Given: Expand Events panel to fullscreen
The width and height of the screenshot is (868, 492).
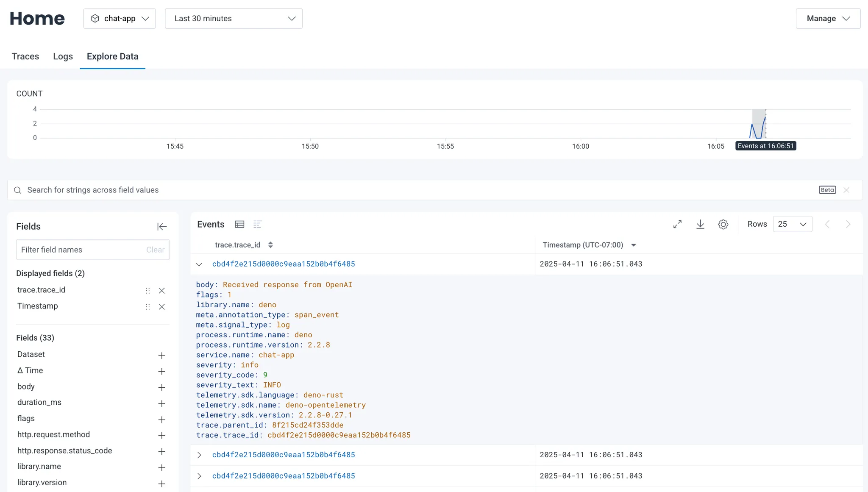Looking at the screenshot, I should (x=677, y=224).
